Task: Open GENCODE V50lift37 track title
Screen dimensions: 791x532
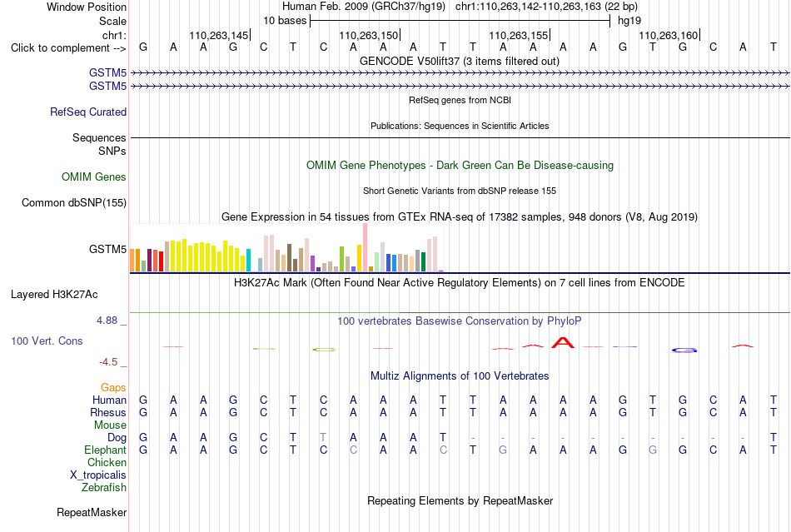Action: tap(460, 62)
